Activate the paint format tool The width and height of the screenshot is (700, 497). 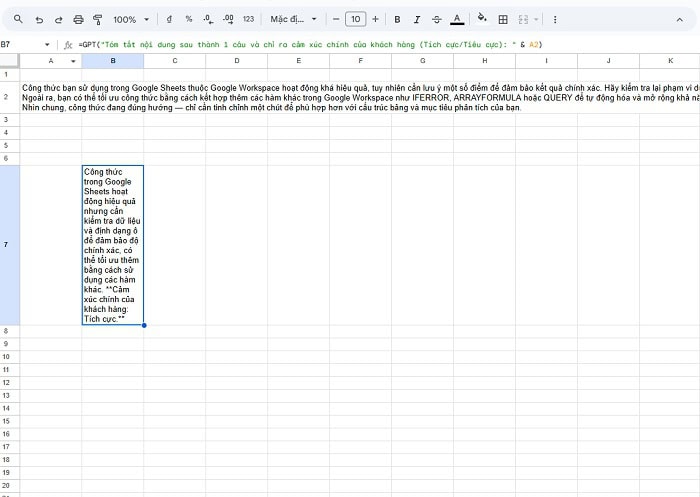click(97, 19)
